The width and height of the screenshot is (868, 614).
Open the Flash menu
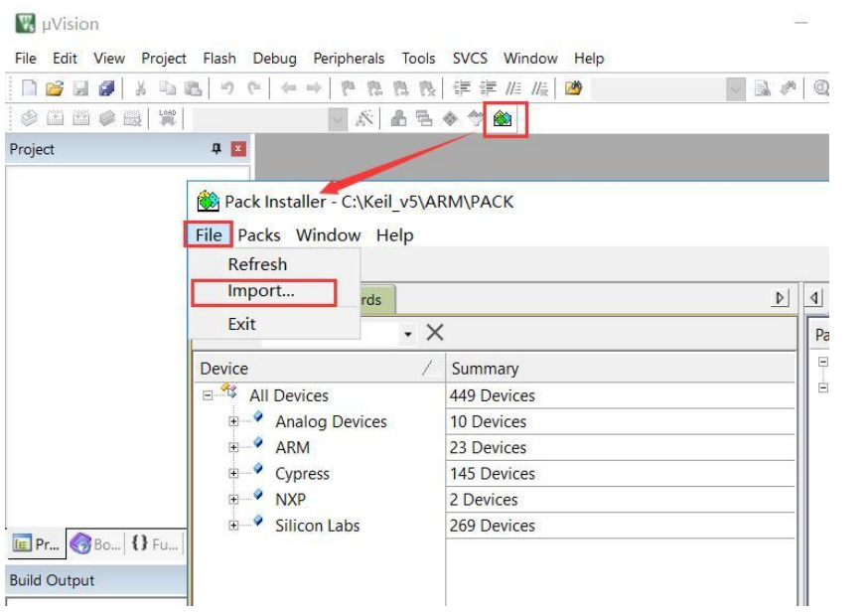pos(219,59)
